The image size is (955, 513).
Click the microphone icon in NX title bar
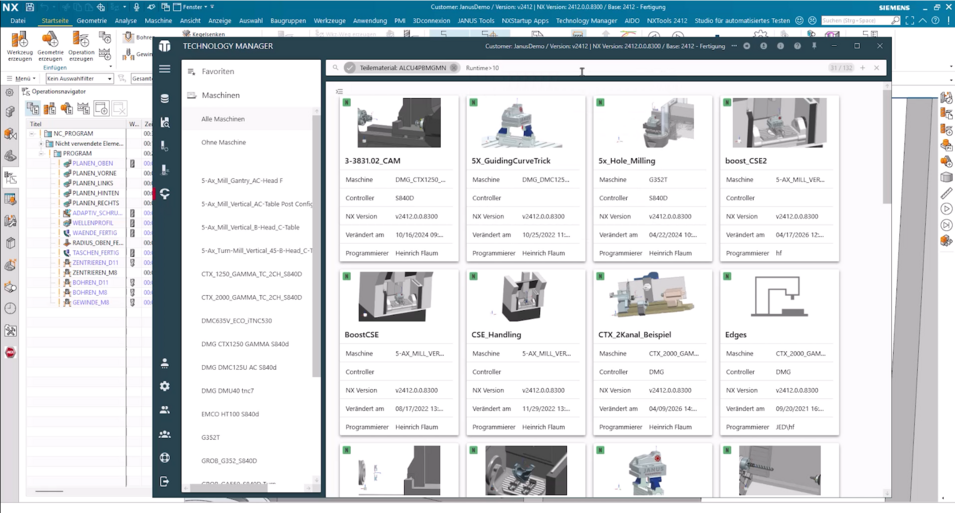(x=136, y=7)
